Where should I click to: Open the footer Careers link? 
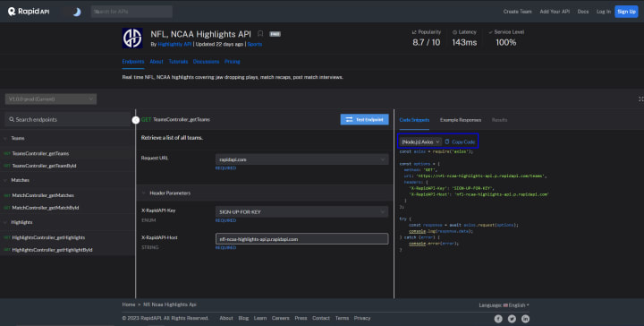281,318
